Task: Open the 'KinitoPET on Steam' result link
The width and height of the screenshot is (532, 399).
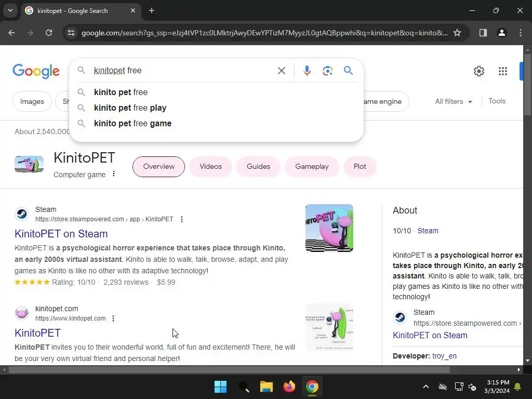Action: [61, 234]
